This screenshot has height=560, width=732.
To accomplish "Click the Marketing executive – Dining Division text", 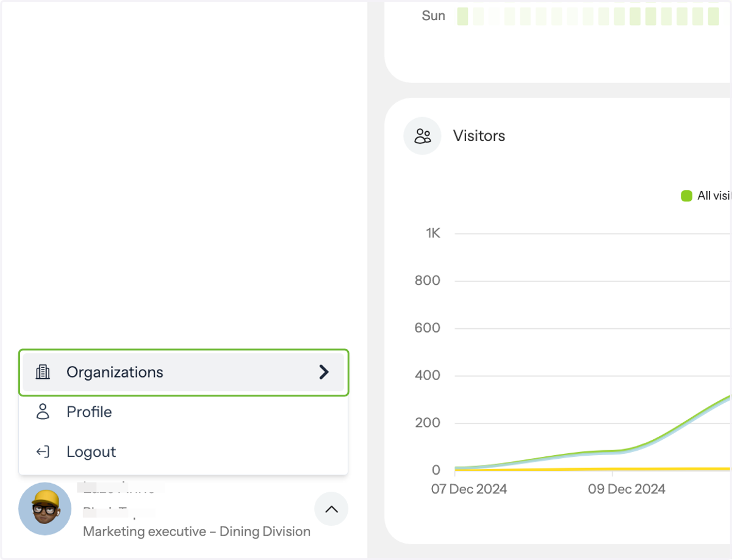I will point(196,531).
